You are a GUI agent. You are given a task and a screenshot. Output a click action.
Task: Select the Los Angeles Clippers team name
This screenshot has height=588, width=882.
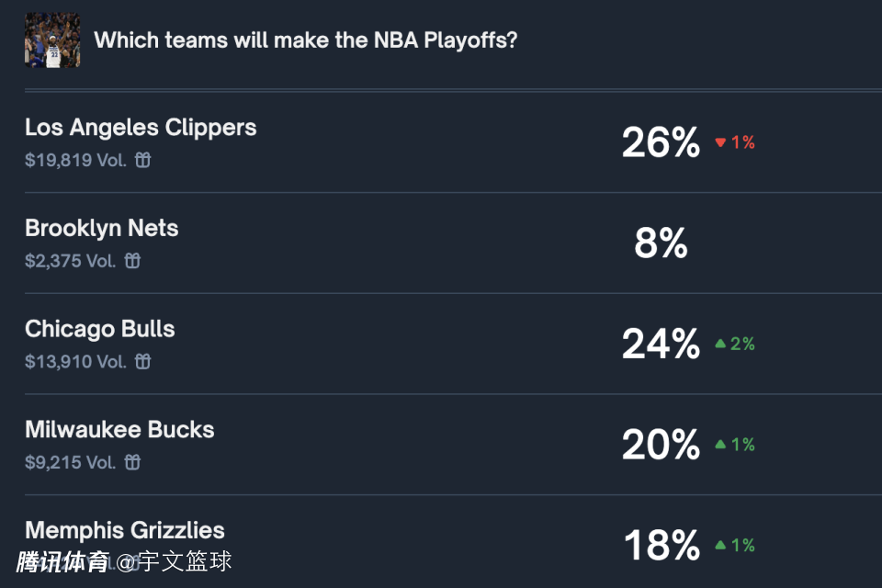(x=141, y=127)
